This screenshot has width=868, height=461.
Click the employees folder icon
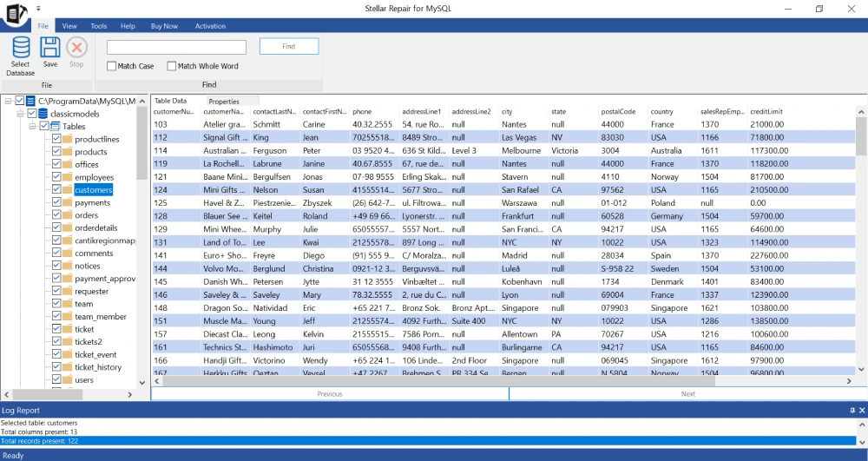point(68,177)
